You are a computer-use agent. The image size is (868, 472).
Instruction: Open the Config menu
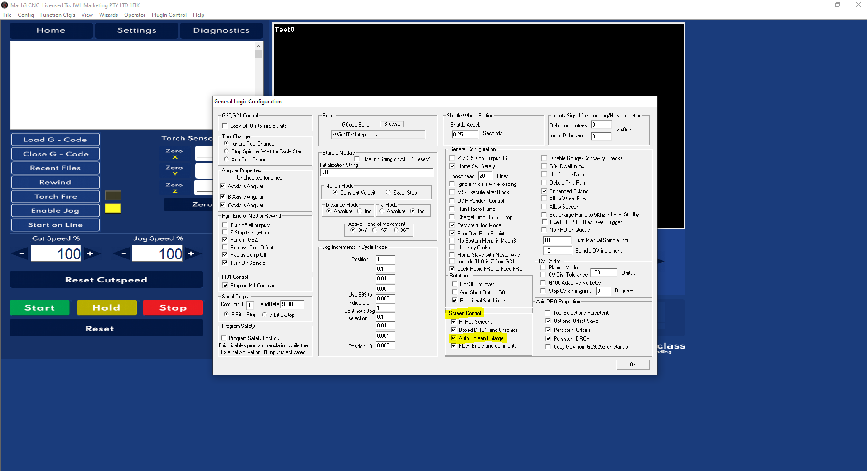(x=26, y=15)
